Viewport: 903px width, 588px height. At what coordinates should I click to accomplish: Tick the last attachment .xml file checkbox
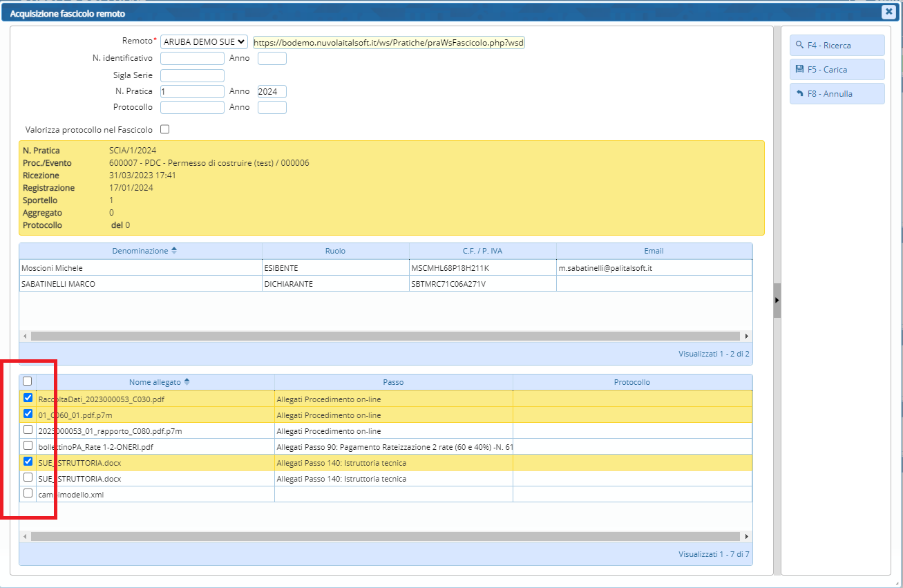coord(28,493)
